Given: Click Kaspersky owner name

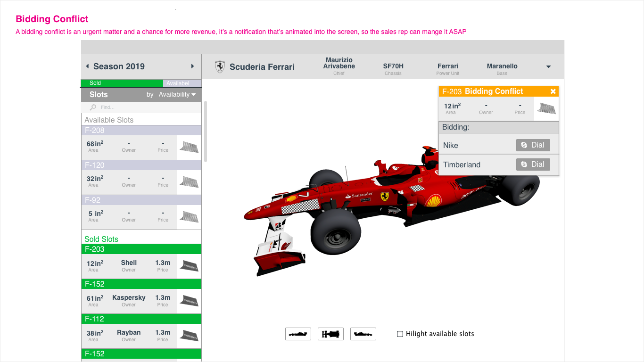Looking at the screenshot, I should tap(129, 298).
